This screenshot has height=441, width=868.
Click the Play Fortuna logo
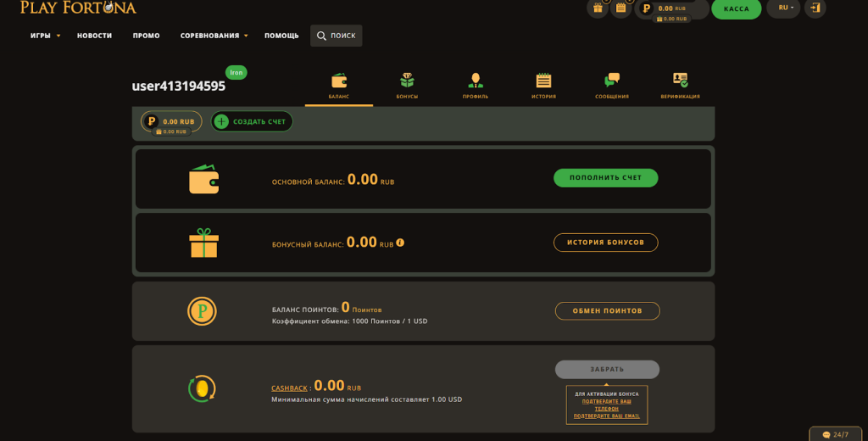(78, 7)
